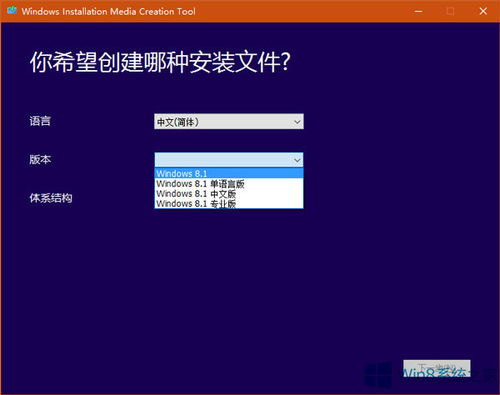The image size is (500, 395).
Task: Click the 语言 label
Action: pos(40,121)
